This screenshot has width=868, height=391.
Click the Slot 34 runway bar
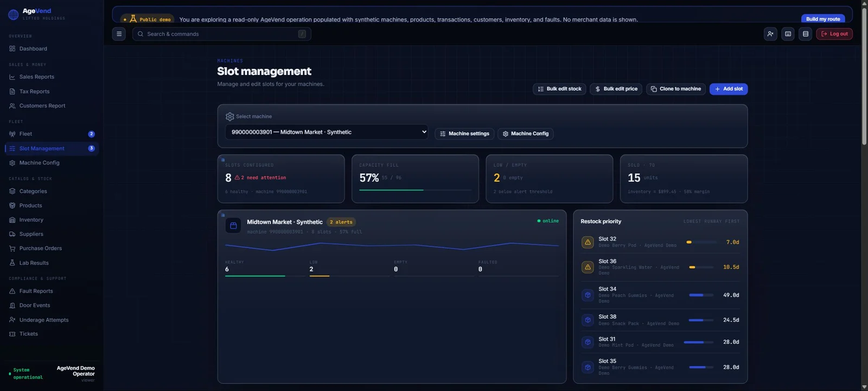(701, 295)
